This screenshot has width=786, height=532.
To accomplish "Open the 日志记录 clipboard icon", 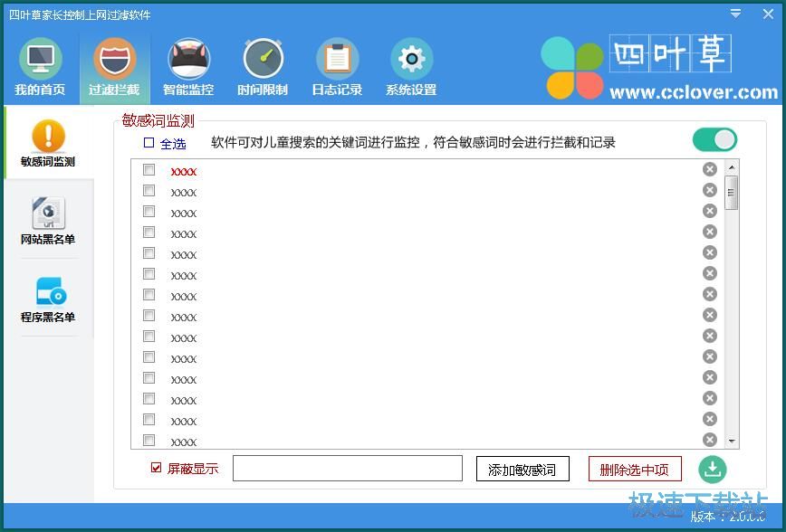I will pyautogui.click(x=338, y=60).
